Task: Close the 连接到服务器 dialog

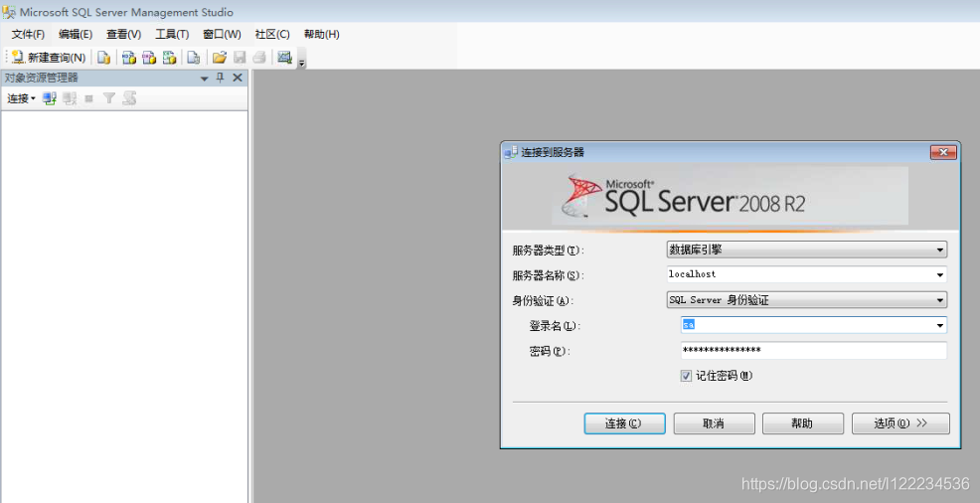Action: (x=943, y=152)
